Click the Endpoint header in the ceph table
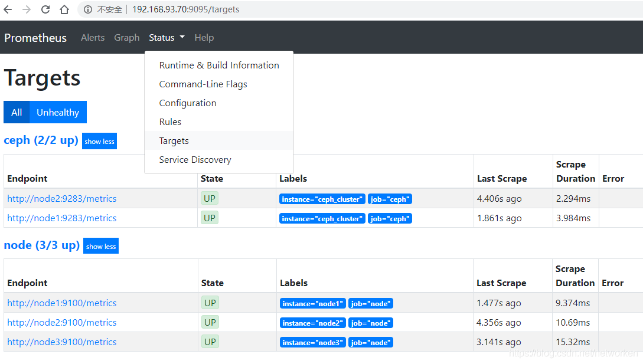This screenshot has height=364, width=643. coord(27,179)
